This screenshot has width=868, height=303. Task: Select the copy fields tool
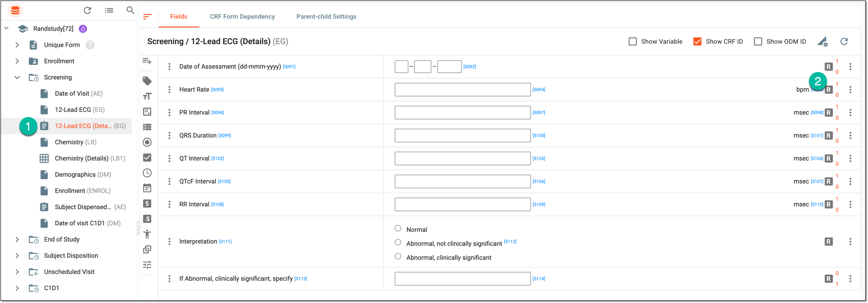pos(147,249)
